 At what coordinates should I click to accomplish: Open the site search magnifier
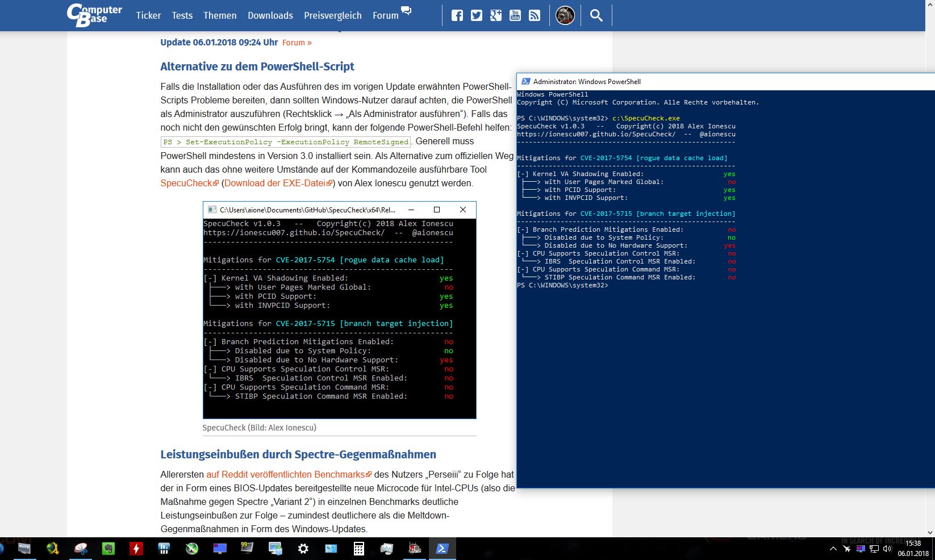click(596, 15)
